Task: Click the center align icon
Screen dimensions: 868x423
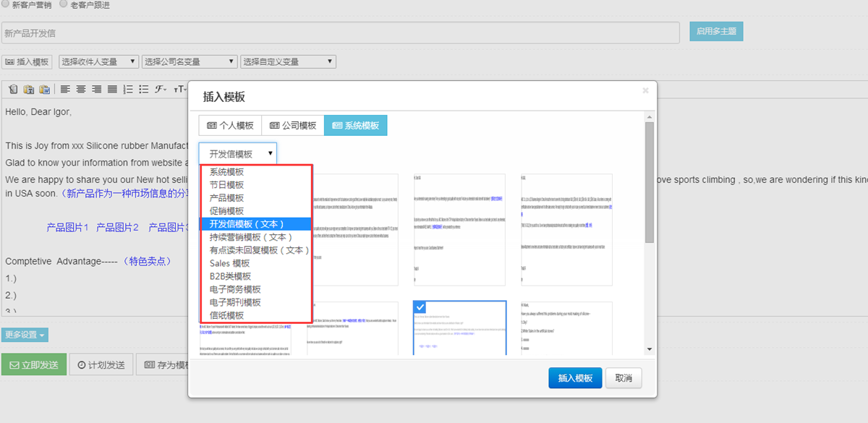Action: (x=81, y=90)
